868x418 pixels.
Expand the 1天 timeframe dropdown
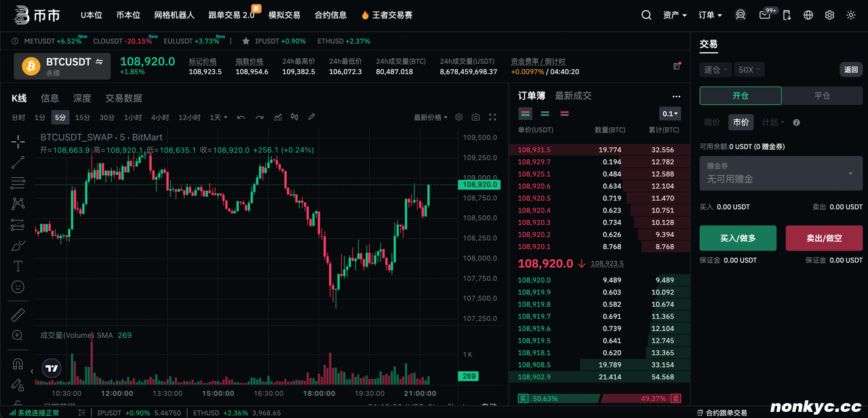pos(218,117)
